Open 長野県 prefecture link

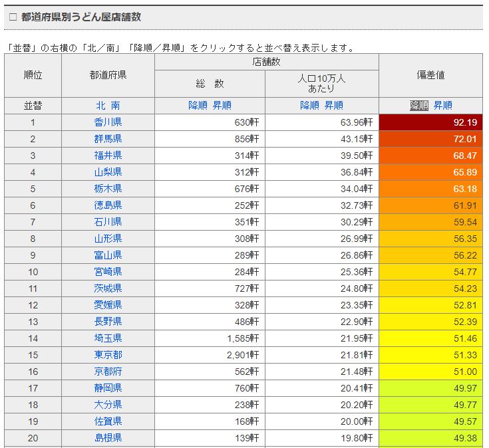pyautogui.click(x=108, y=322)
